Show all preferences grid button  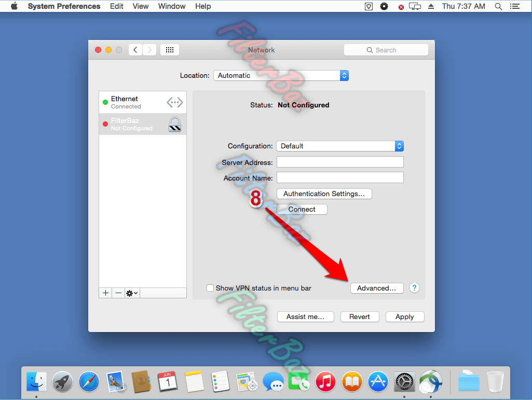click(x=170, y=50)
